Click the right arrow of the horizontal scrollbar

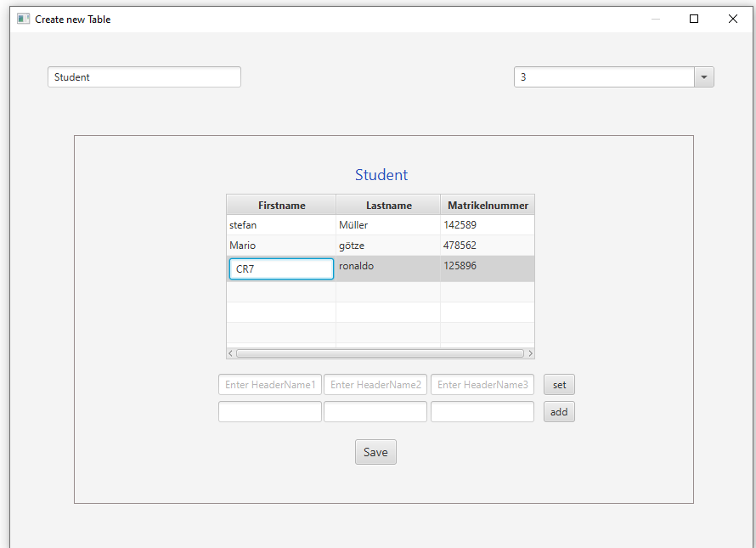point(530,353)
